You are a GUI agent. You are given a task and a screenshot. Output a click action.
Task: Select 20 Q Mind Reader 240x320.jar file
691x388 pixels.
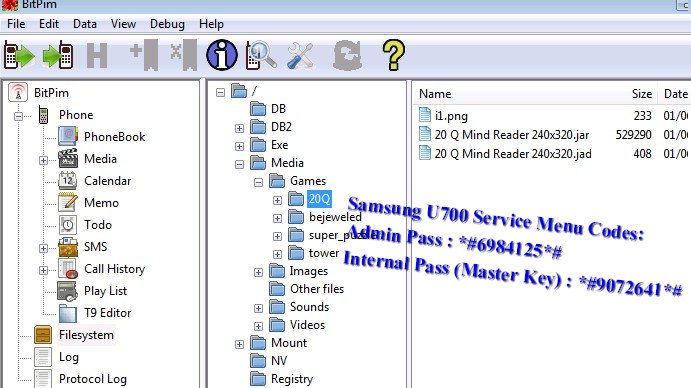[x=512, y=135]
